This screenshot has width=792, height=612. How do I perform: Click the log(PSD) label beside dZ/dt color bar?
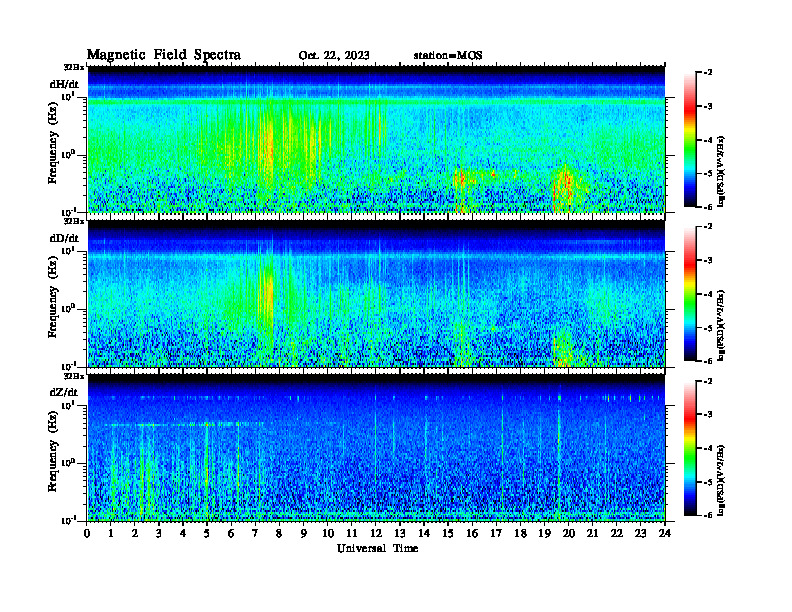721,480
